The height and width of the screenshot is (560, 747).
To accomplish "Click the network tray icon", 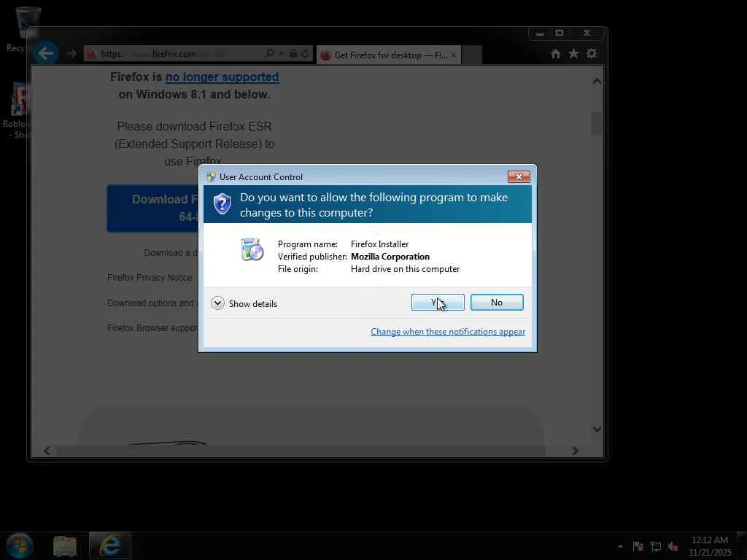I will [656, 546].
